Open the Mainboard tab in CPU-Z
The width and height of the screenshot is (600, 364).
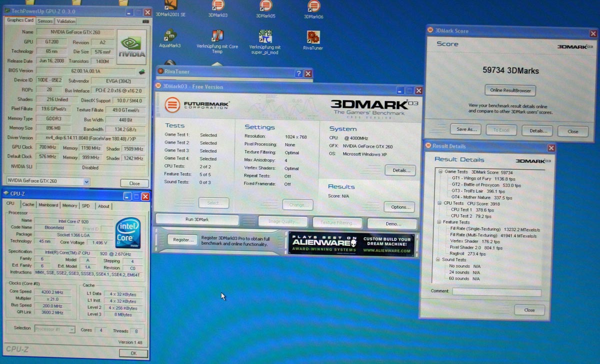click(x=48, y=205)
